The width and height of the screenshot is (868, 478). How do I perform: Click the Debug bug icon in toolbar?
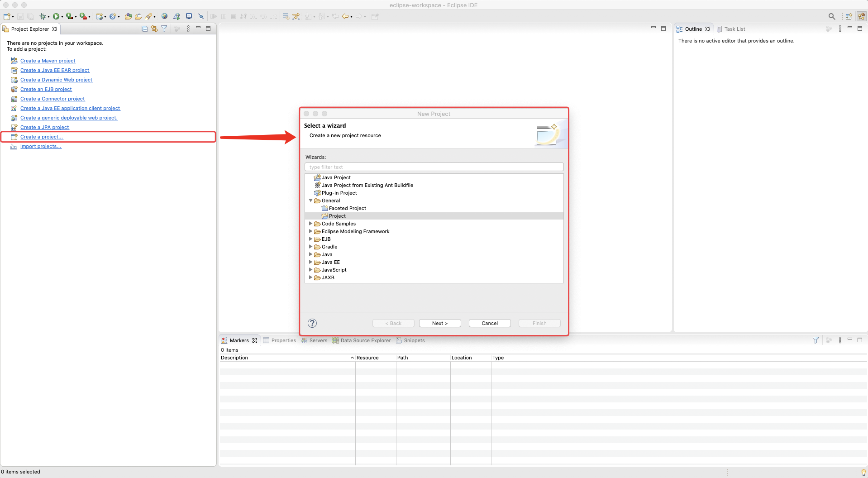(x=43, y=16)
